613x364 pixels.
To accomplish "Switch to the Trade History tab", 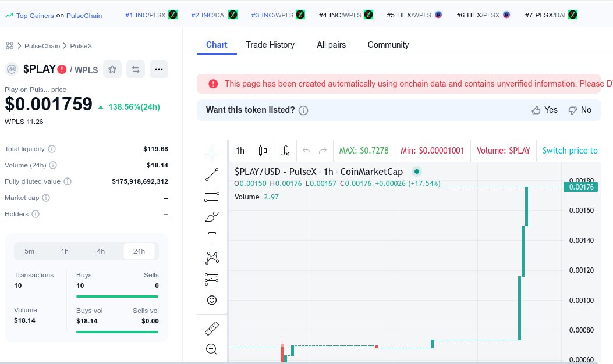I will coord(270,45).
